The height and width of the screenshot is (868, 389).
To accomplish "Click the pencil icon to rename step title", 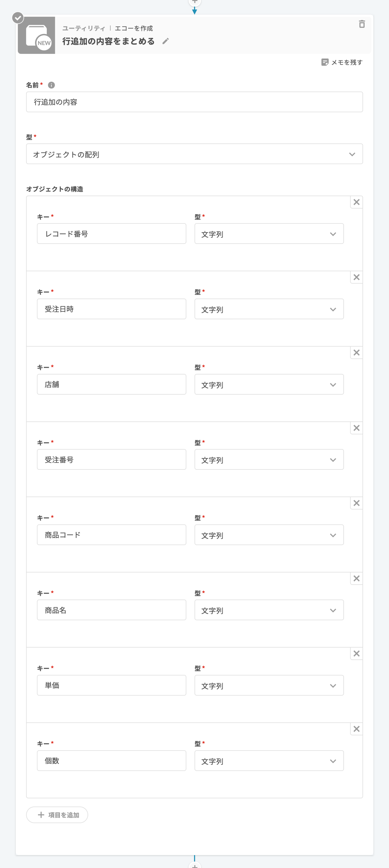I will (x=165, y=41).
